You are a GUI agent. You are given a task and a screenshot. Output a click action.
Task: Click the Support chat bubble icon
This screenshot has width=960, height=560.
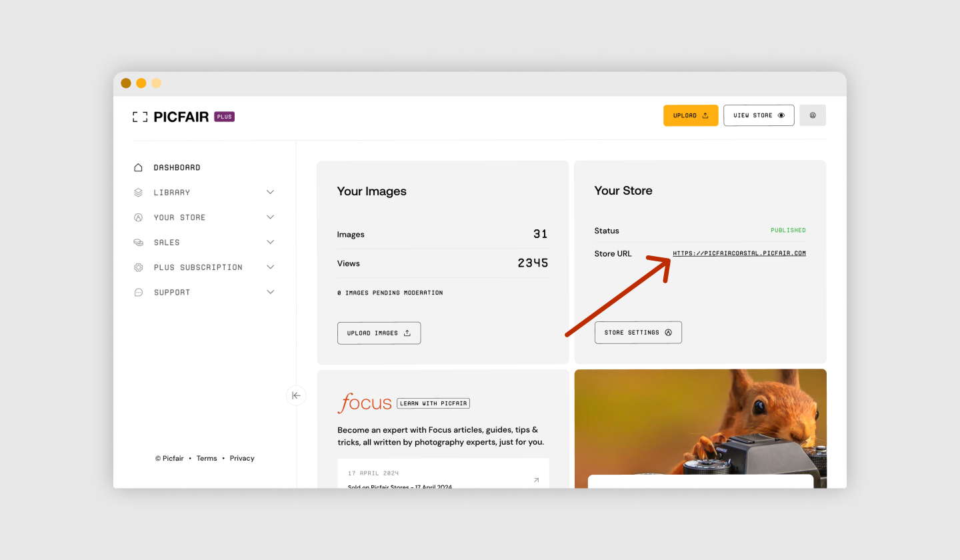tap(138, 292)
